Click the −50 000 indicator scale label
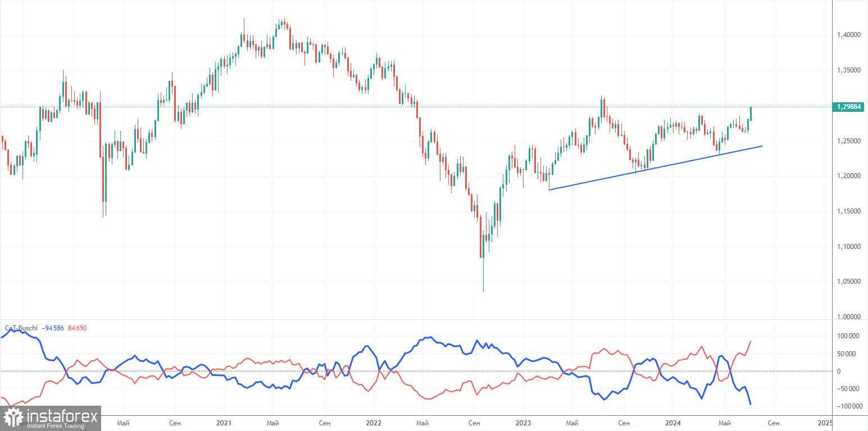Image resolution: width=868 pixels, height=431 pixels. (849, 389)
